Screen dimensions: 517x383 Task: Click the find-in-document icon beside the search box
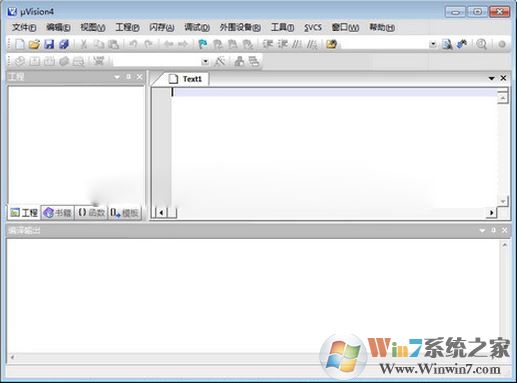(447, 44)
